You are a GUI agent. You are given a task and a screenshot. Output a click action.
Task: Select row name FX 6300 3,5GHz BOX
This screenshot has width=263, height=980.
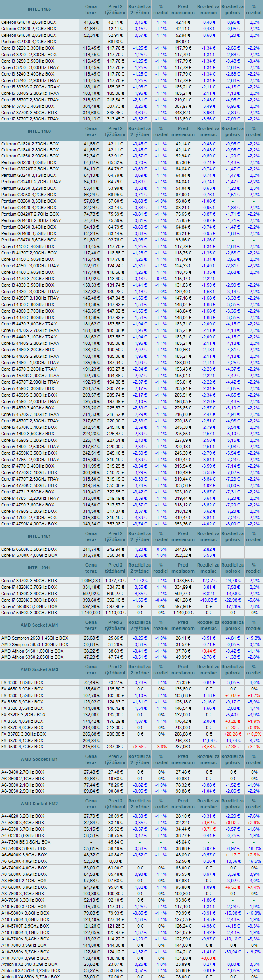point(22,695)
